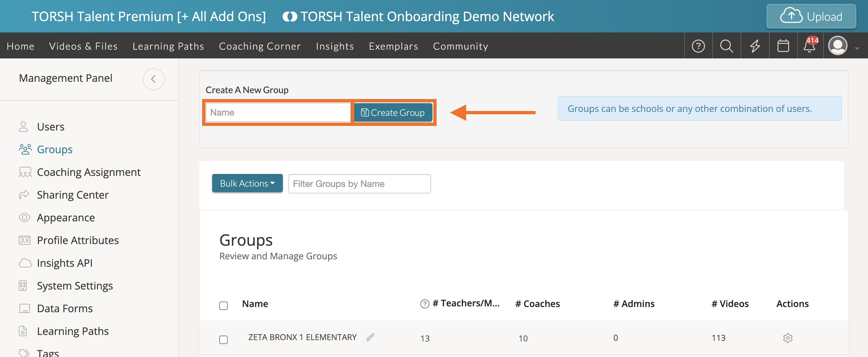This screenshot has height=357, width=868.
Task: Click the # Admins column header
Action: point(633,304)
